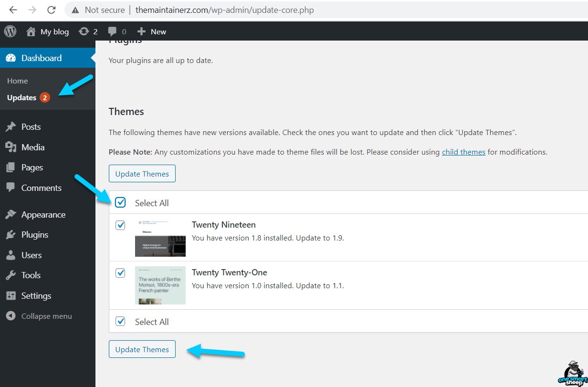Screen dimensions: 588x387
Task: Uncheck the bottom Select All checkbox
Action: (x=121, y=321)
